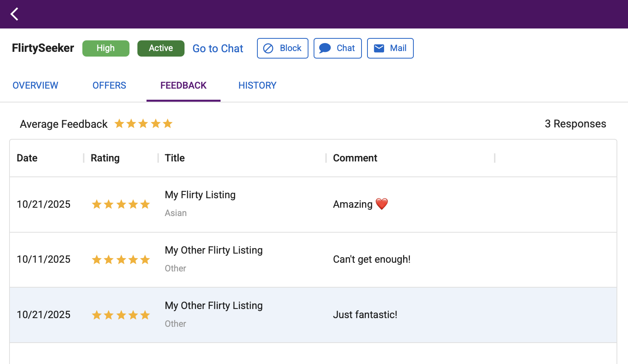
Task: Open the Chat button
Action: click(337, 48)
